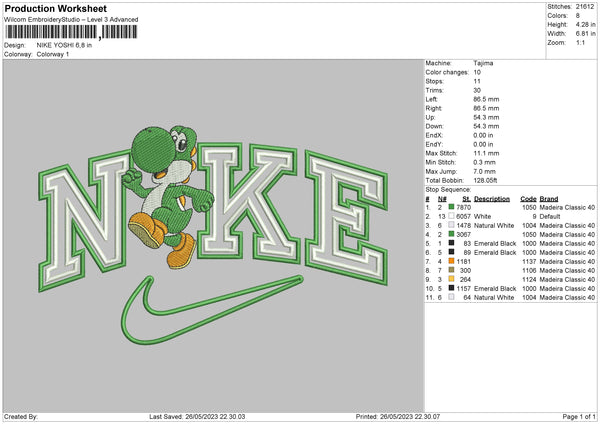Click the Height value 4.28 in
Image resolution: width=600 pixels, height=424 pixels.
pyautogui.click(x=585, y=24)
